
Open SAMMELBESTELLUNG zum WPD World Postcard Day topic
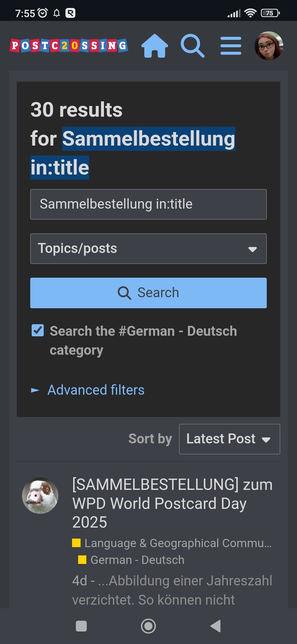(172, 503)
